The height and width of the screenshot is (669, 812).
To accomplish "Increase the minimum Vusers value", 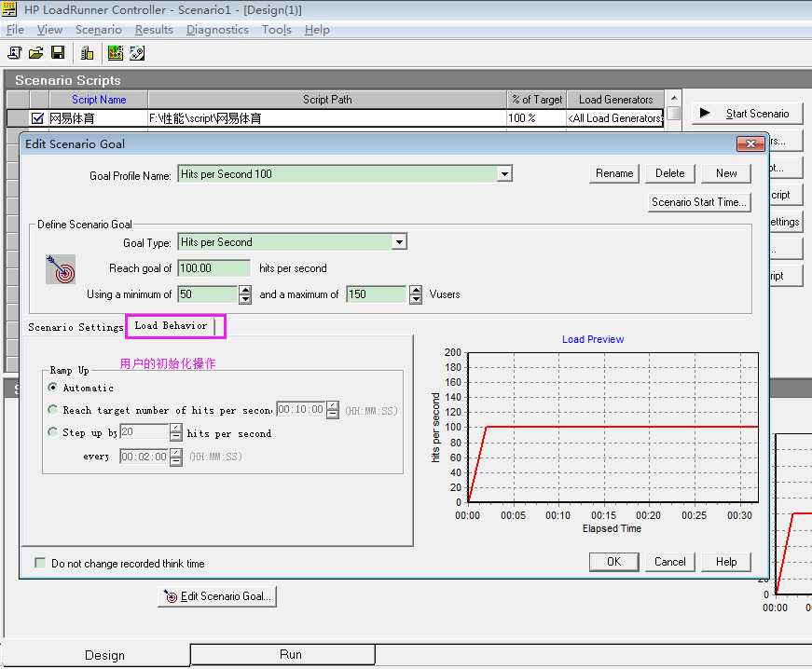I will pos(245,290).
